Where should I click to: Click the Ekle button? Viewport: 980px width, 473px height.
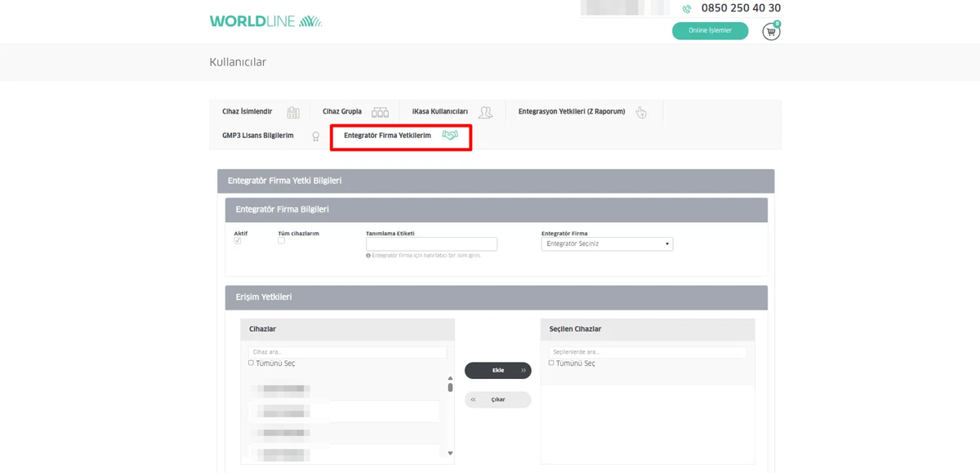pos(498,371)
